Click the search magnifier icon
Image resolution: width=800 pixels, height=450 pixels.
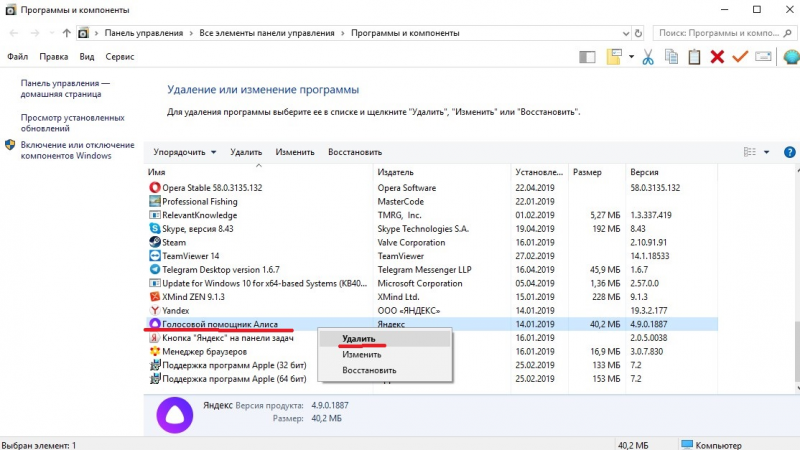coord(787,33)
